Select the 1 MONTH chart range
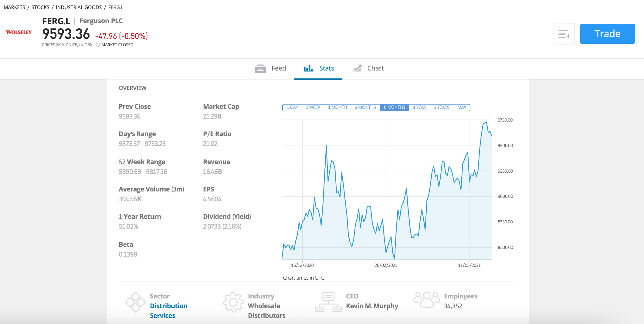Viewport: 644px width, 324px height. pos(337,107)
